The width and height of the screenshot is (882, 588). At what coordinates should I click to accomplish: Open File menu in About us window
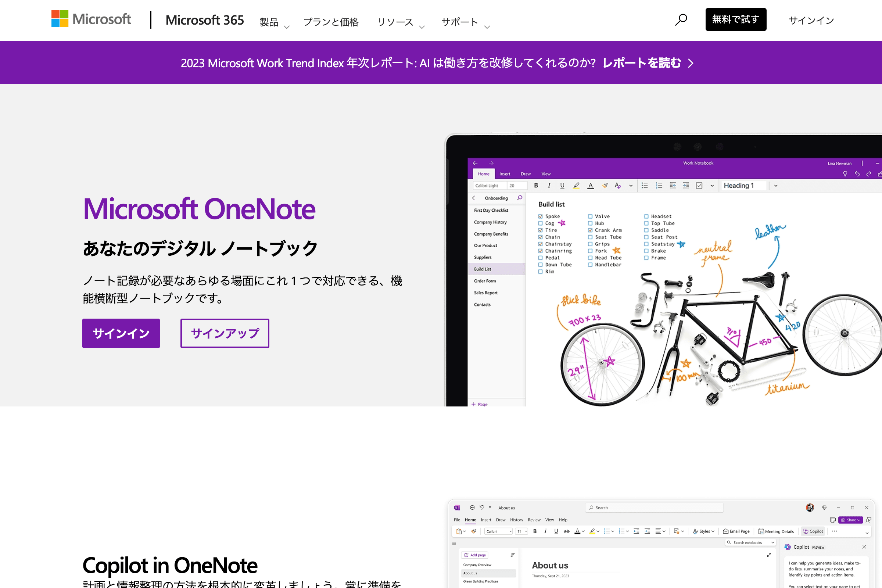tap(457, 520)
